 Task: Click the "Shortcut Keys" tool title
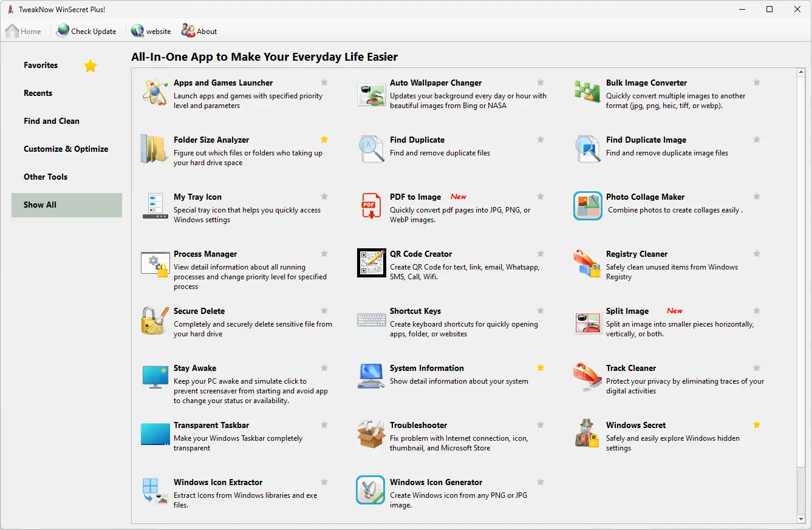tap(415, 311)
